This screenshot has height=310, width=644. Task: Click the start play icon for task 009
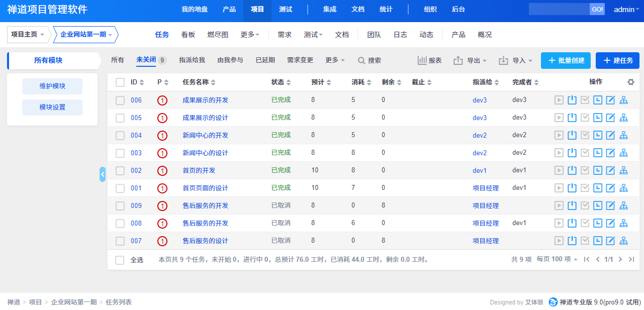[559, 205]
